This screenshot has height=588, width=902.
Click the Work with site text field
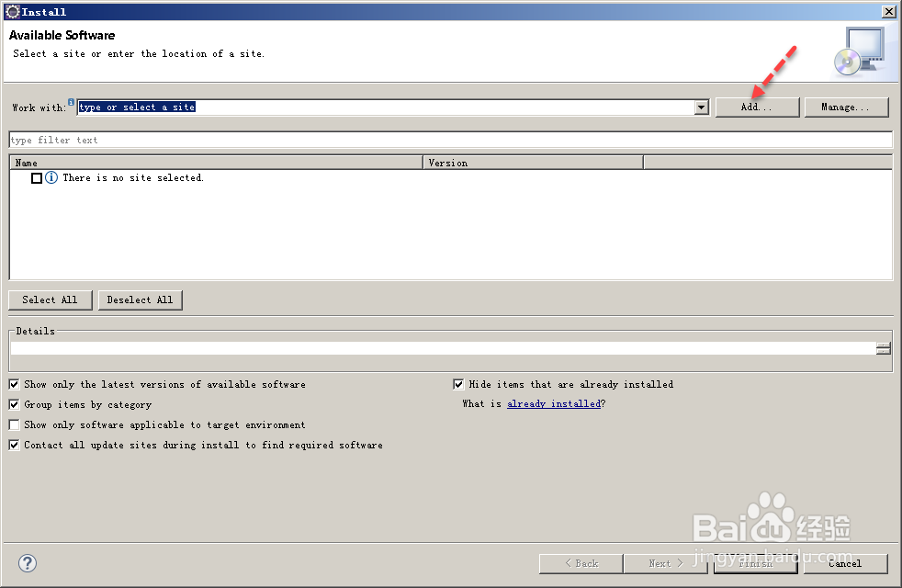click(386, 107)
